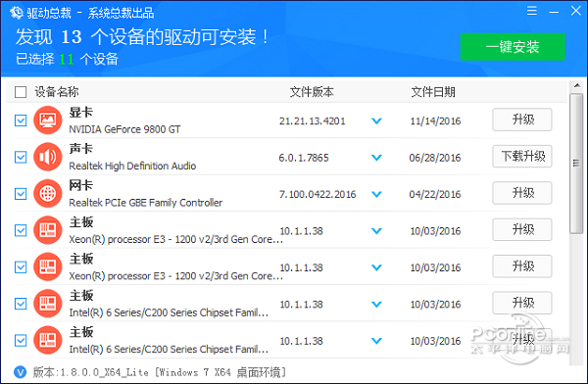Uncheck the first Xeon processor row checkbox
The image size is (588, 384).
(21, 230)
